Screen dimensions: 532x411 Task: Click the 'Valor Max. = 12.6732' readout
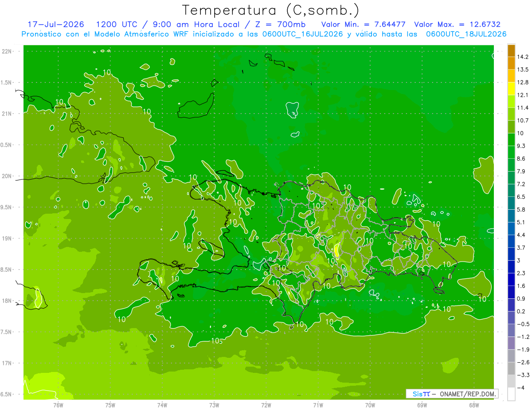click(x=457, y=24)
